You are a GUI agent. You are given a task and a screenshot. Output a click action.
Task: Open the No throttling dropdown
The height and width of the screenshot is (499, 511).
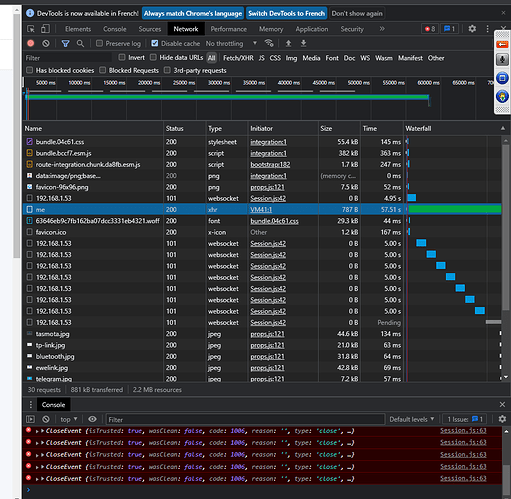point(231,43)
